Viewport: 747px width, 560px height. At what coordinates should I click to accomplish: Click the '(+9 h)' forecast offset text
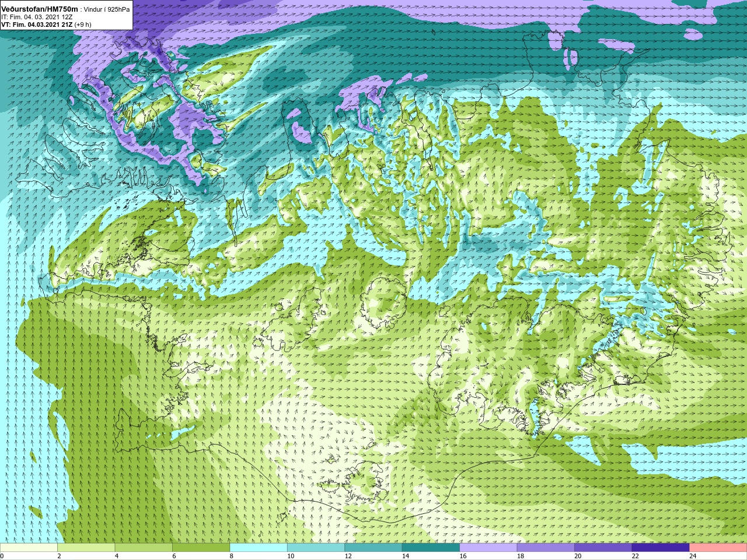point(83,24)
